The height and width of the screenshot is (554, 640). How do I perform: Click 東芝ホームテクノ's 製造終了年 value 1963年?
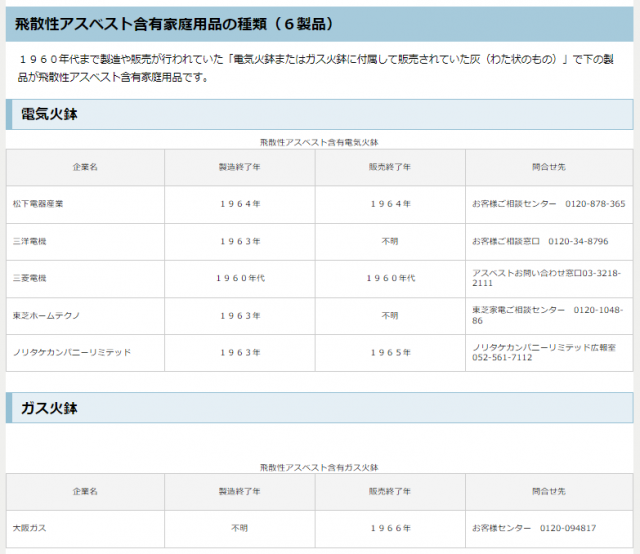[x=240, y=316]
